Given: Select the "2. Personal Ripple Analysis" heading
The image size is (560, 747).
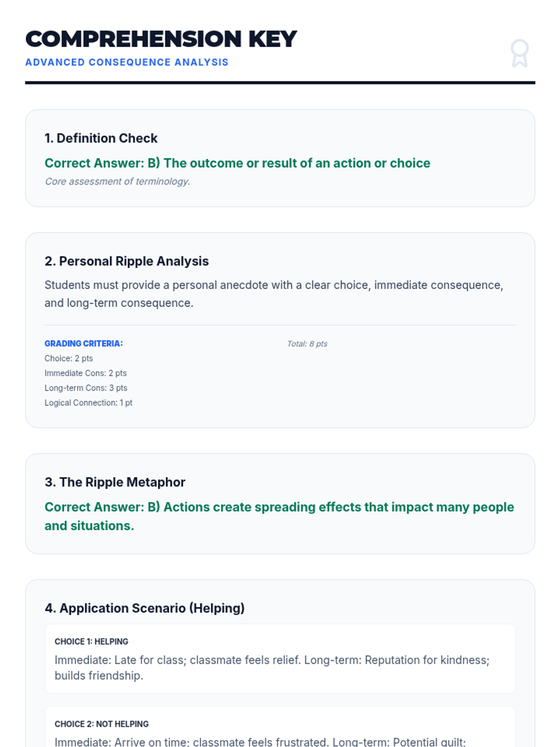Looking at the screenshot, I should coord(126,261).
